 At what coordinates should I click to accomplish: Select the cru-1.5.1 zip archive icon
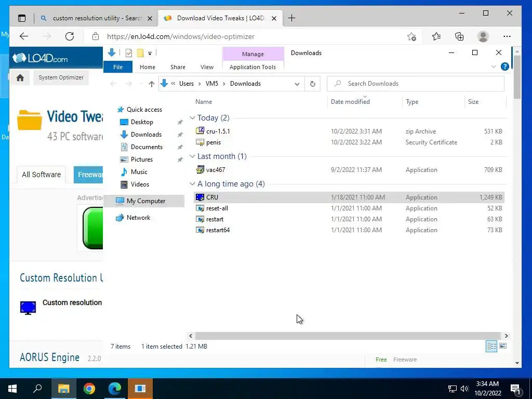200,130
